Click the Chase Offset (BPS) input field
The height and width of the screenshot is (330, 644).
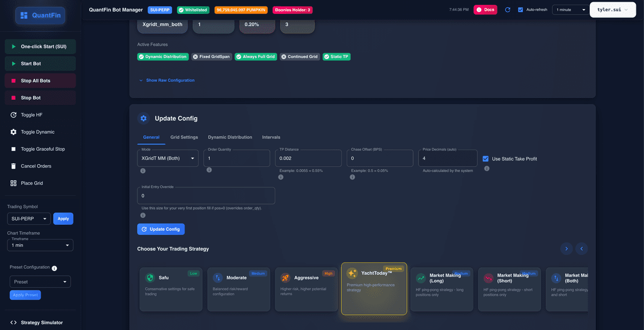380,158
